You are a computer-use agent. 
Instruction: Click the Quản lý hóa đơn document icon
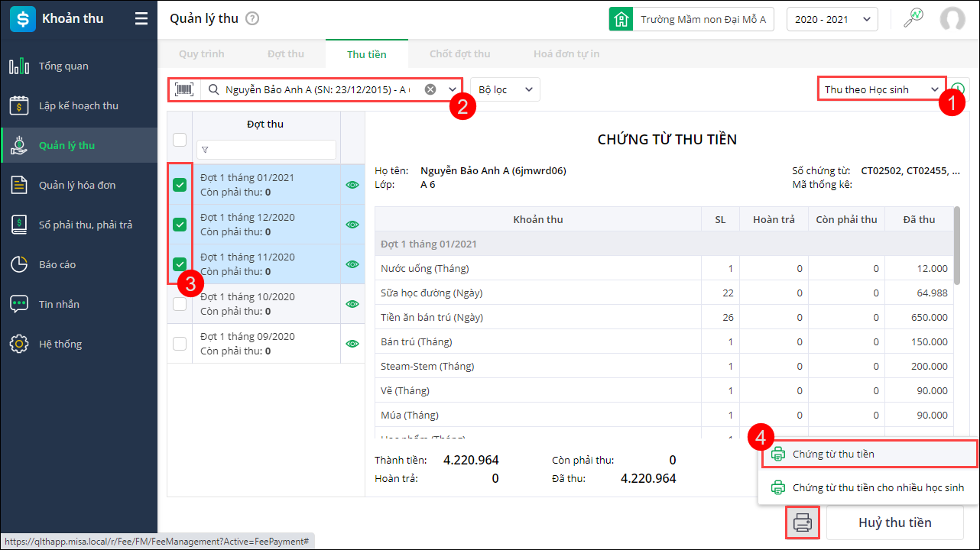19,185
